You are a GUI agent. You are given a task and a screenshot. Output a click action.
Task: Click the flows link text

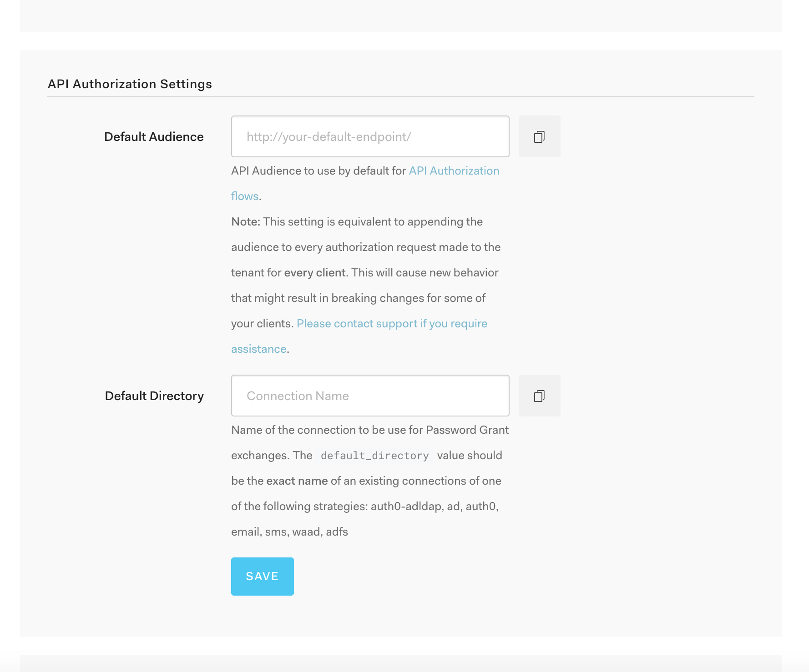tap(244, 196)
